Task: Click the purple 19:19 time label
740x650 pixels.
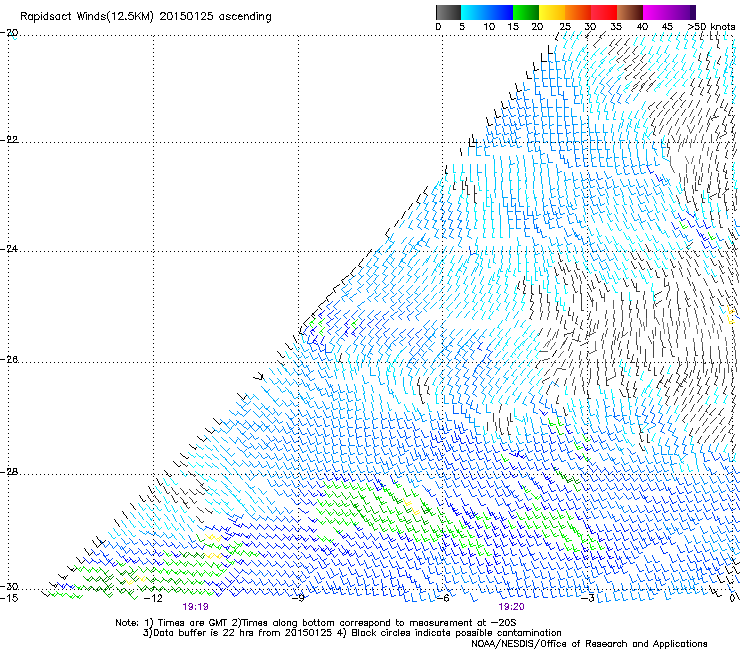Action: (x=195, y=607)
